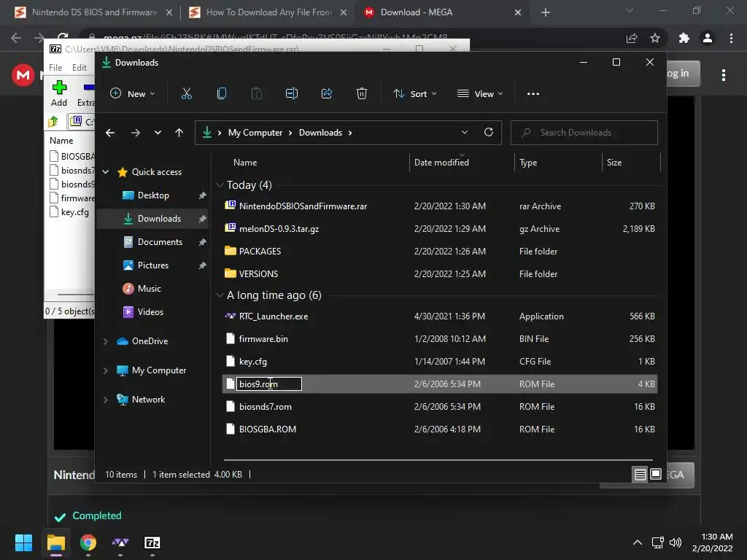Switch to large thumbnails view icon
This screenshot has width=747, height=560.
pyautogui.click(x=656, y=474)
